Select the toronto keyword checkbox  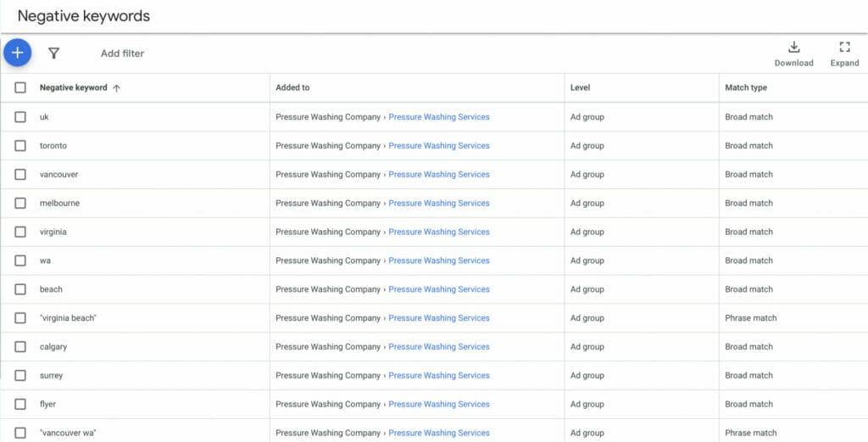point(20,146)
